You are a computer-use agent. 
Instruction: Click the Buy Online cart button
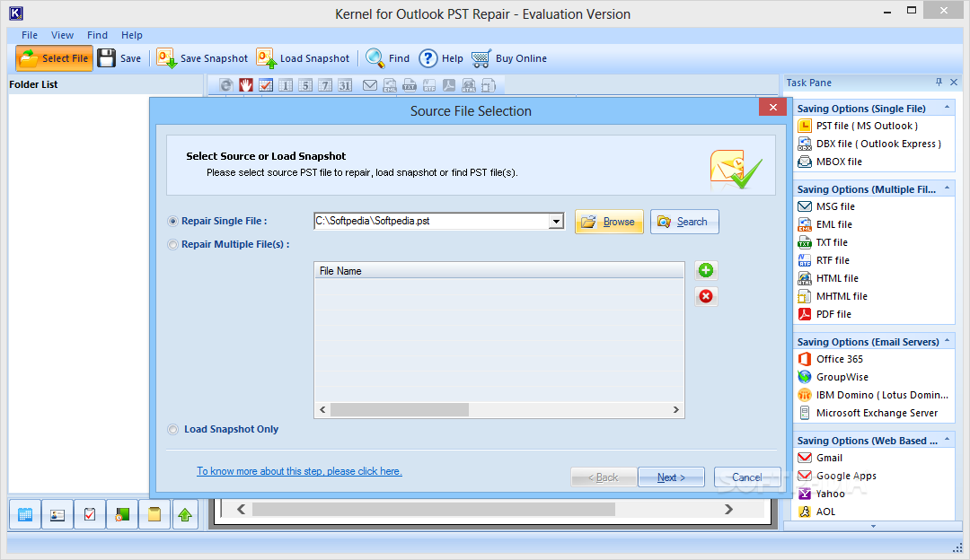click(x=509, y=58)
